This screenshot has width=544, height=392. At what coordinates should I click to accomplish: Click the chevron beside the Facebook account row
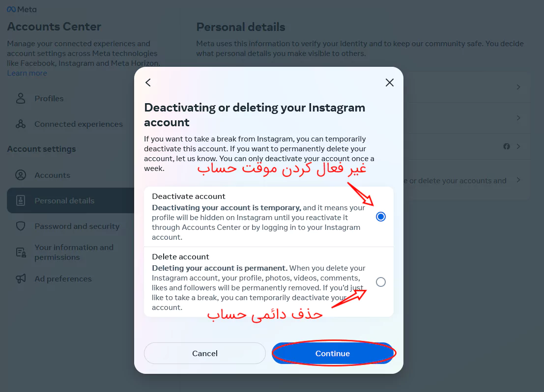(x=518, y=146)
